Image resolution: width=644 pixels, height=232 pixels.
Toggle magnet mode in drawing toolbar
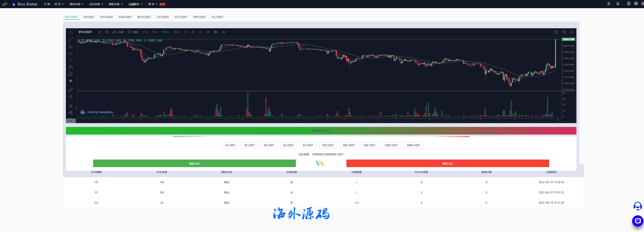click(71, 106)
